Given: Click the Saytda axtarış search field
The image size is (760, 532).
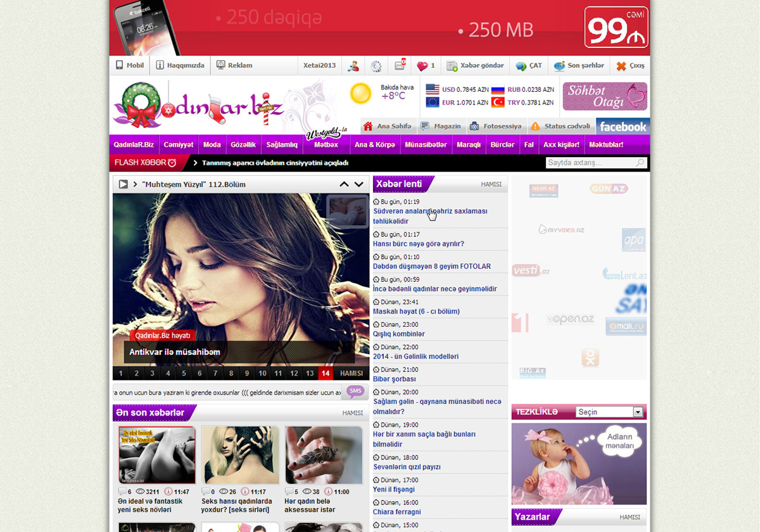Looking at the screenshot, I should [x=589, y=163].
